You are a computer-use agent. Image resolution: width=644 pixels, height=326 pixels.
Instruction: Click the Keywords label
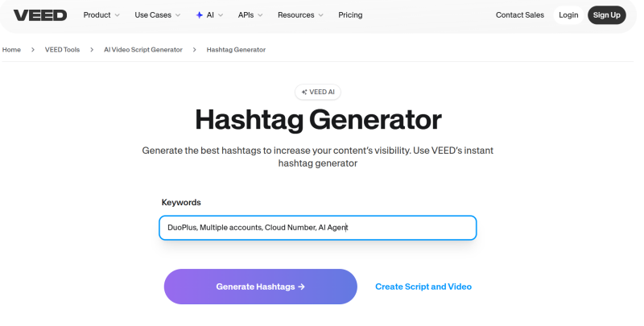[x=181, y=202]
